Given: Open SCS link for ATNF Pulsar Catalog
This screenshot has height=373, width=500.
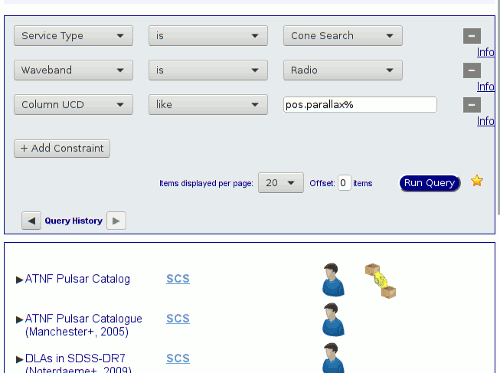Looking at the screenshot, I should point(178,279).
